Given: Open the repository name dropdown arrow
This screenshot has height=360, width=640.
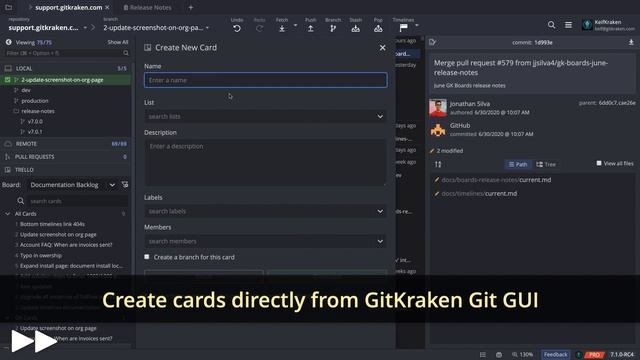Looking at the screenshot, I should tap(85, 28).
